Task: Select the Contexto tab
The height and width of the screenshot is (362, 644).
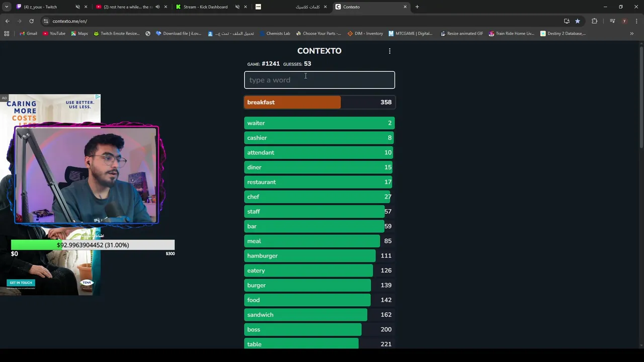Action: [x=371, y=7]
